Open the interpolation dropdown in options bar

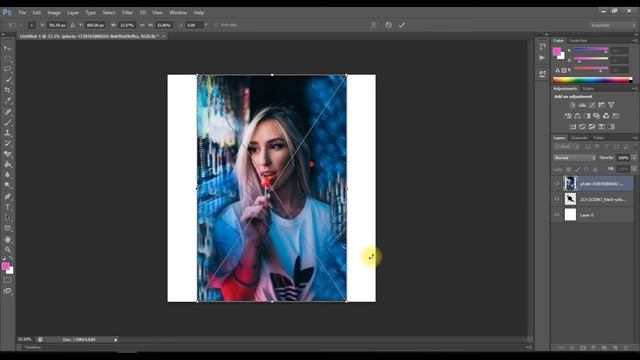[x=206, y=25]
